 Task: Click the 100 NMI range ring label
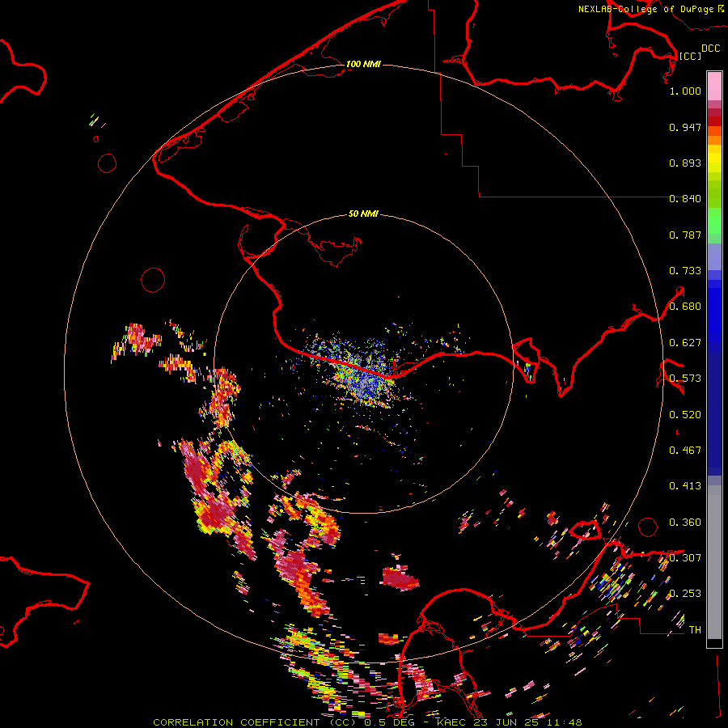pyautogui.click(x=363, y=64)
